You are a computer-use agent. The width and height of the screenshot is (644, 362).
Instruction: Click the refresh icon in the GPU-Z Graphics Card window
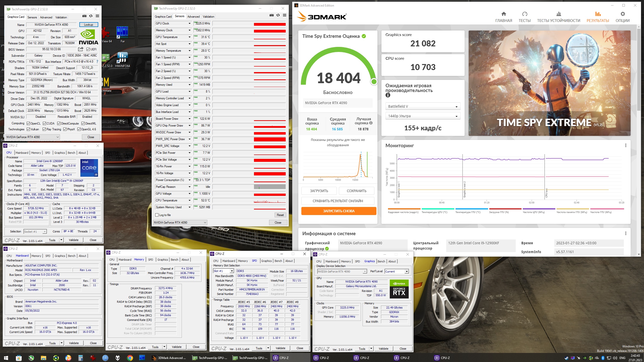(x=91, y=16)
